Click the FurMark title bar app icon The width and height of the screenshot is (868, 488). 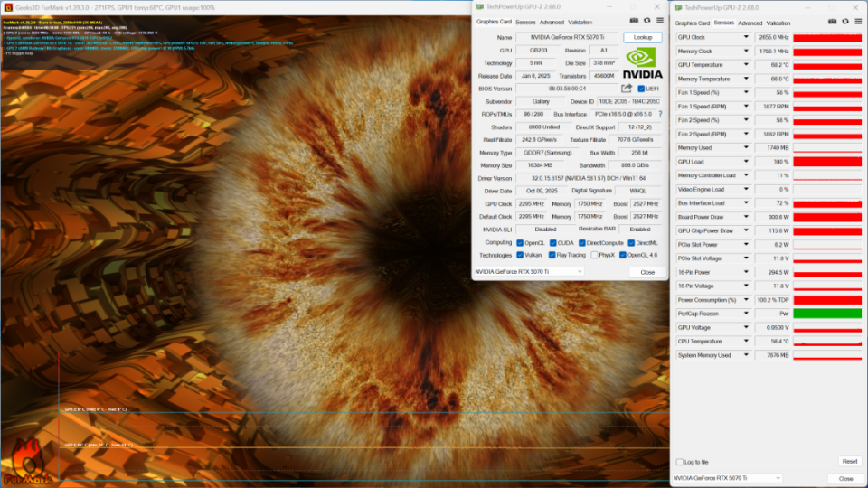tap(8, 8)
